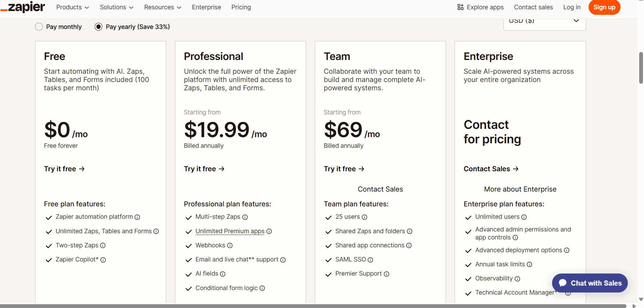The width and height of the screenshot is (644, 308).
Task: Click info icon beside SAML SSO
Action: pyautogui.click(x=370, y=260)
